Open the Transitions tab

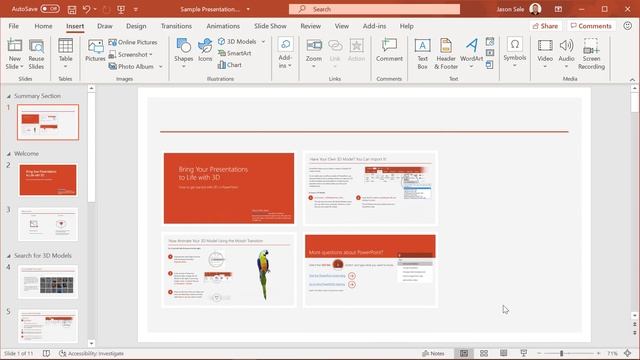click(176, 26)
